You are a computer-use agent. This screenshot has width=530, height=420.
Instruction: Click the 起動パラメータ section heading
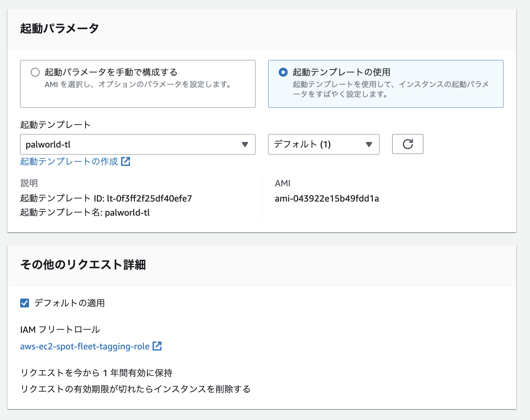59,29
